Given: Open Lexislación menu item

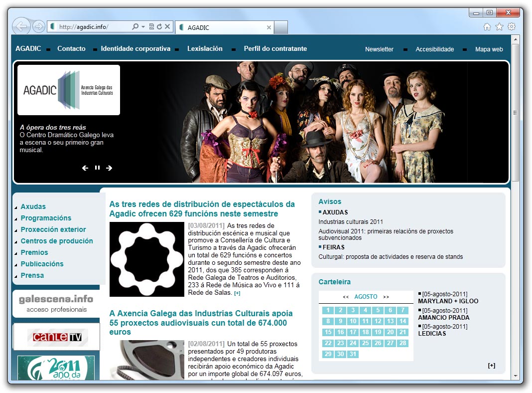Looking at the screenshot, I should (205, 48).
